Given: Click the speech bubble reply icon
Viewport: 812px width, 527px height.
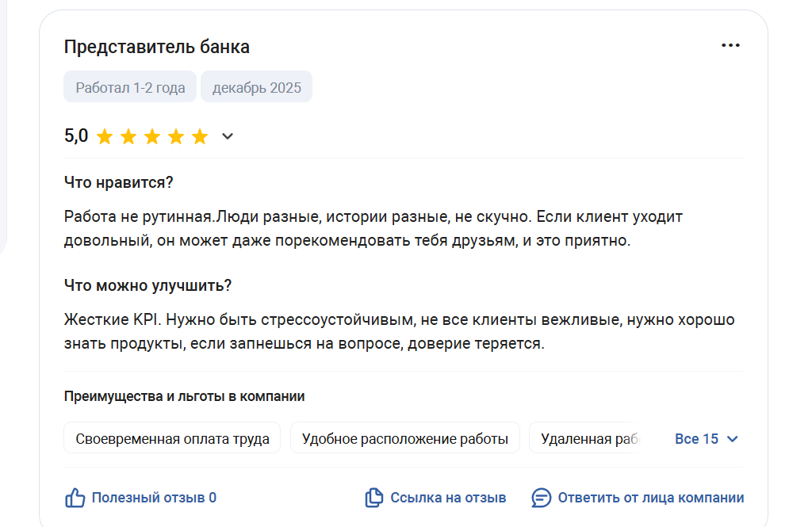Looking at the screenshot, I should pos(541,498).
